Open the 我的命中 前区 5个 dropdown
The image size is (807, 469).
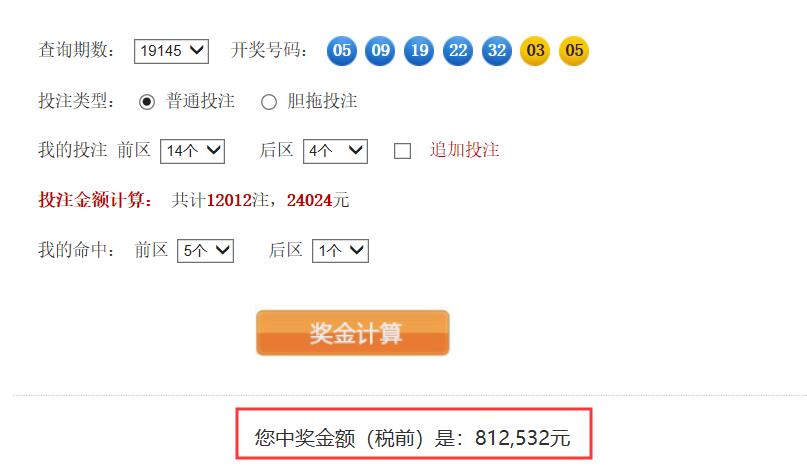point(205,251)
